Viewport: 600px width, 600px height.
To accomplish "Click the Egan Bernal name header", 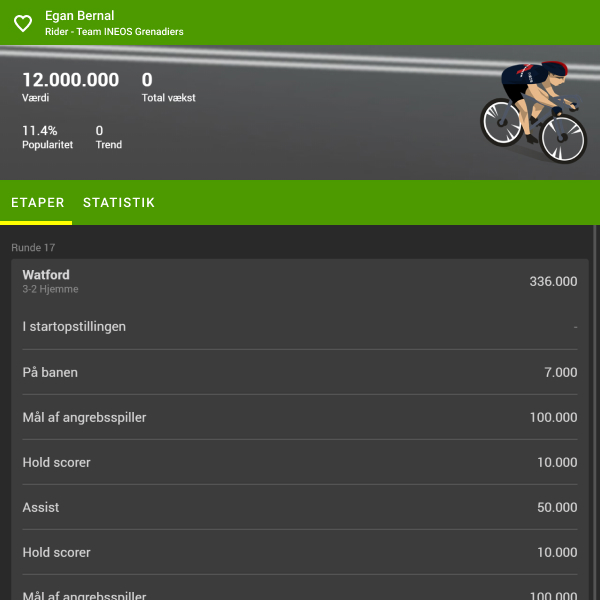I will [80, 16].
